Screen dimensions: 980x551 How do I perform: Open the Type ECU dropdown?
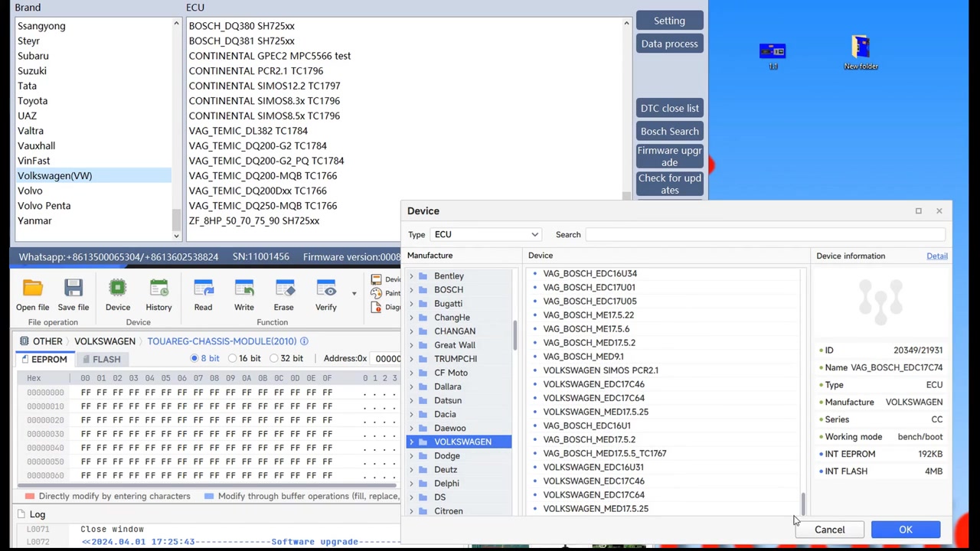pos(486,235)
